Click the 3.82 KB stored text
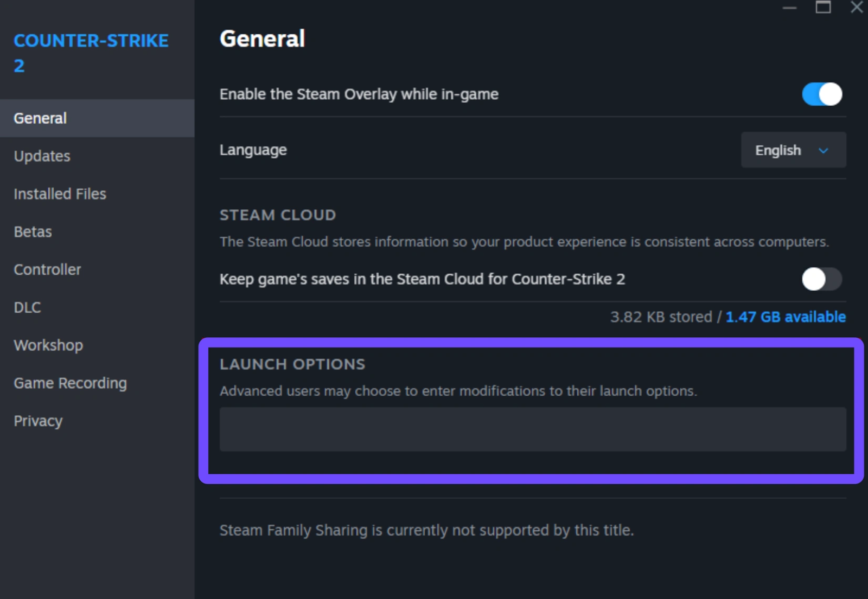Viewport: 868px width, 599px height. coord(661,317)
